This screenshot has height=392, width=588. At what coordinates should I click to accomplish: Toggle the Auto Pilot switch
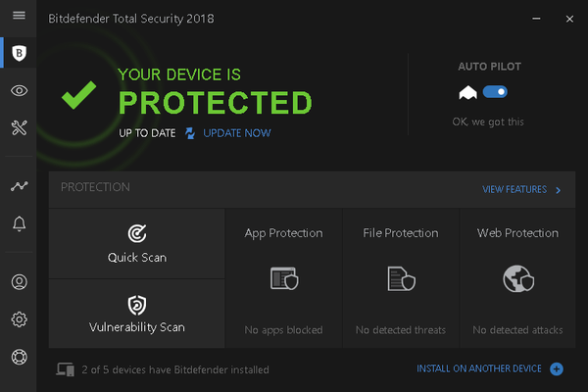pyautogui.click(x=495, y=92)
